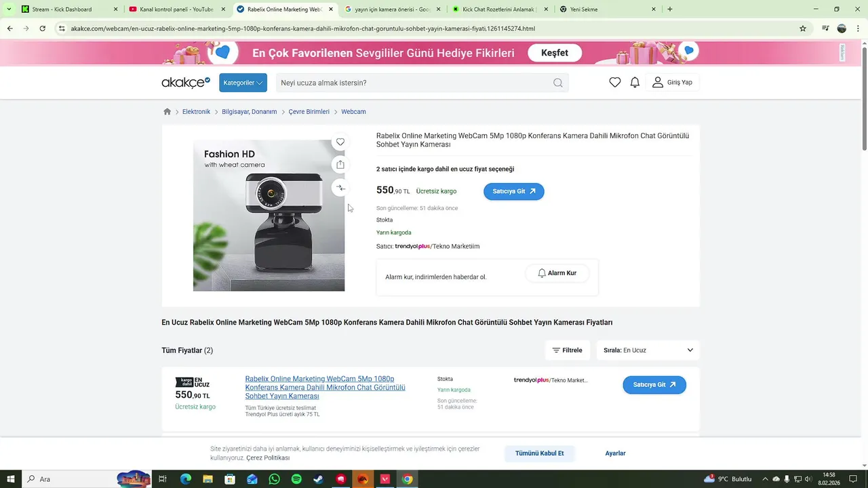Viewport: 868px width, 488px height.
Task: Reload the page with browser refresh button
Action: tap(42, 28)
